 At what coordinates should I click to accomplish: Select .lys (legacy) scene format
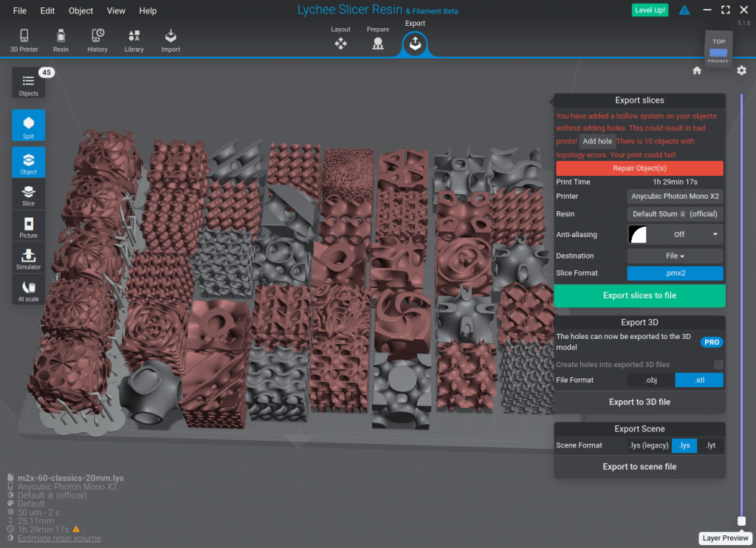[x=649, y=445]
